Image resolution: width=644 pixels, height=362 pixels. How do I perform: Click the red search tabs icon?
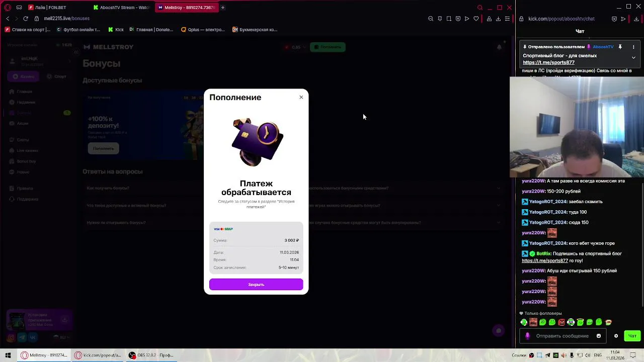480,8
